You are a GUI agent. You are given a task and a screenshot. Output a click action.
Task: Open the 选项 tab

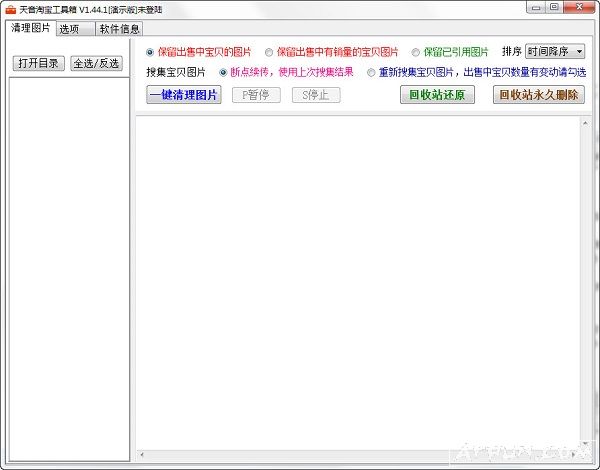click(x=70, y=29)
